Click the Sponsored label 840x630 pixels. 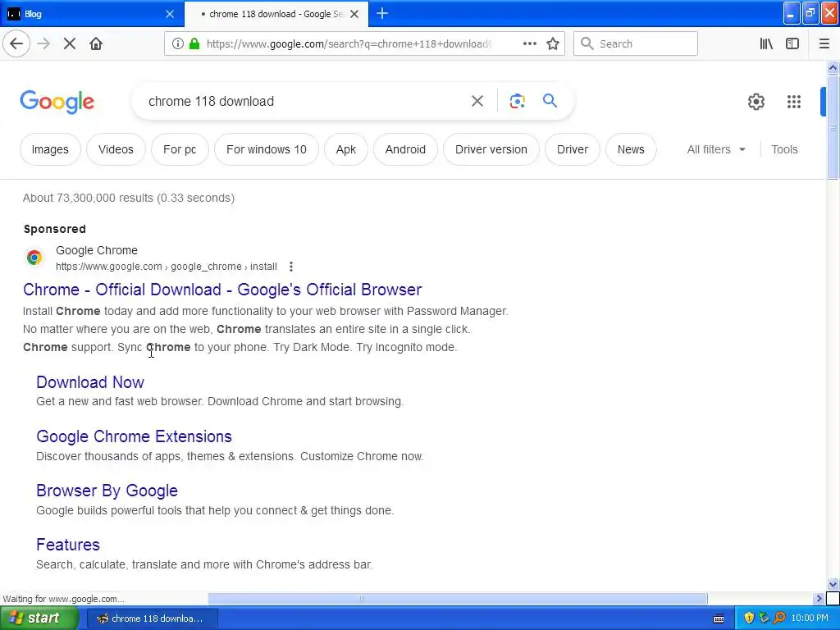[x=55, y=229]
